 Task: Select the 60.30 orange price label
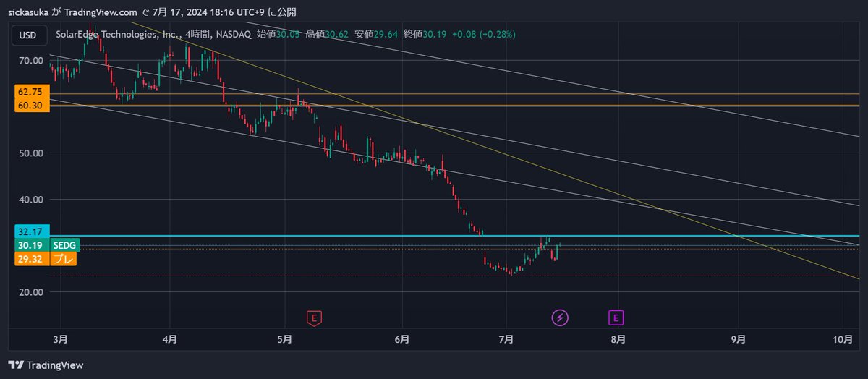tap(31, 106)
